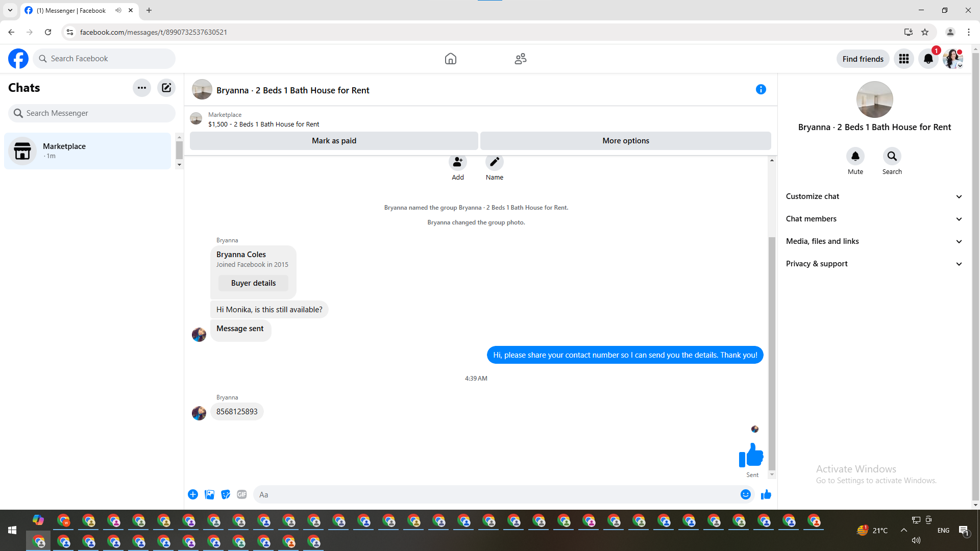
Task: Attach a photo file icon
Action: [x=209, y=494]
